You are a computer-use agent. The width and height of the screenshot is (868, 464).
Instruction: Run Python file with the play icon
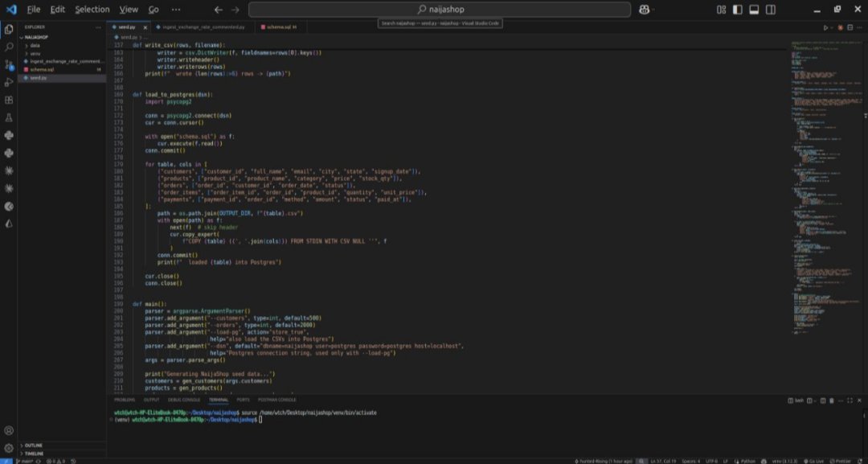[x=825, y=27]
